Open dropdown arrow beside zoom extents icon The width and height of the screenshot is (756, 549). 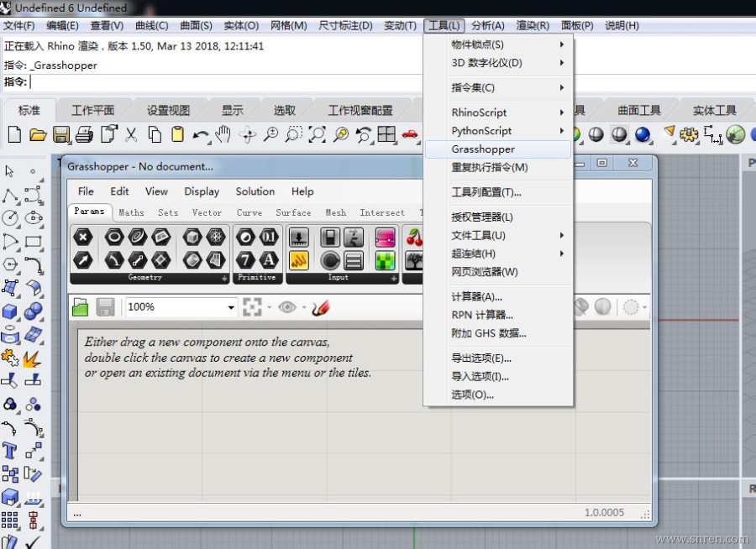(269, 307)
